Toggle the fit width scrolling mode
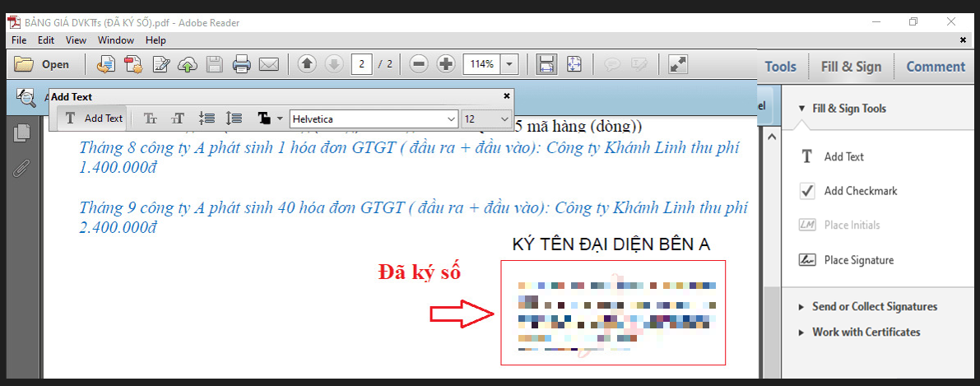 546,64
